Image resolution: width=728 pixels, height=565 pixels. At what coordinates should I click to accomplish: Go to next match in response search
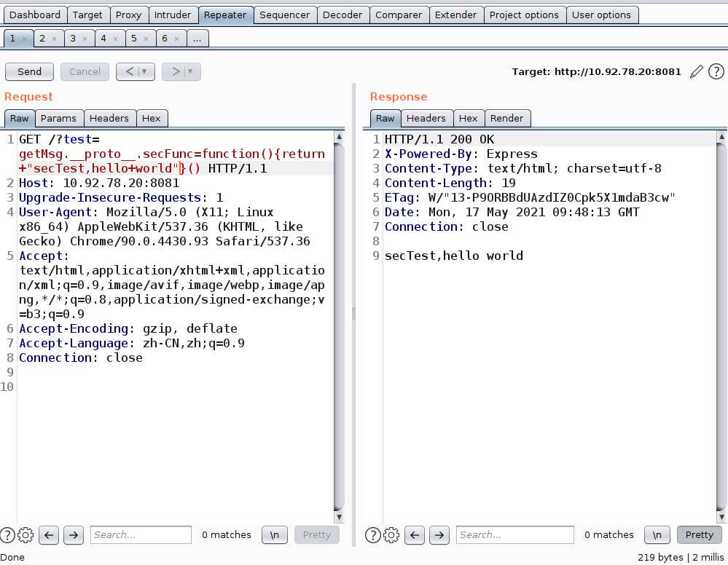(439, 534)
